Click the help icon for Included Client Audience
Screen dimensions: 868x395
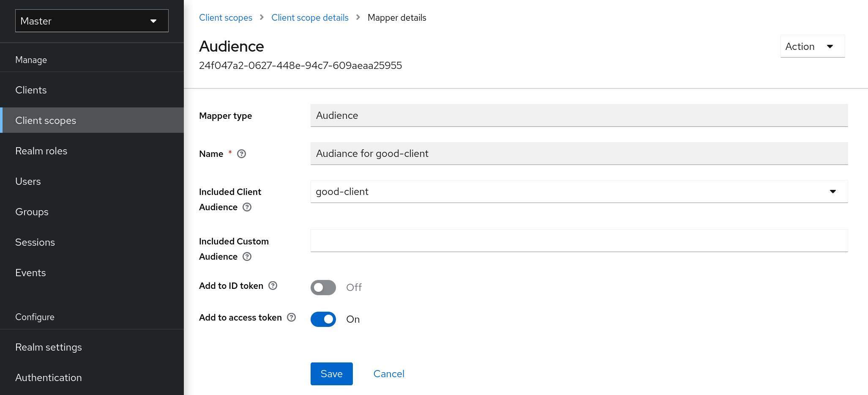(247, 207)
